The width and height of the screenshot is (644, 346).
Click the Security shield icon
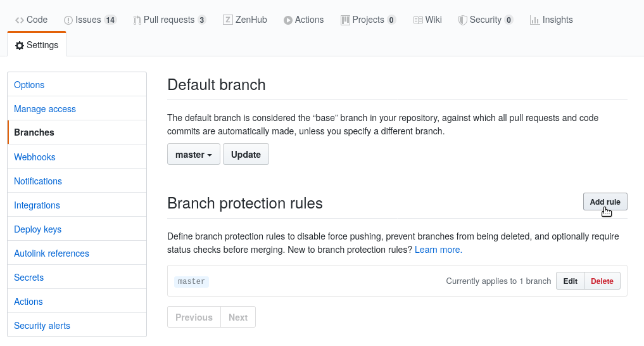pos(462,20)
